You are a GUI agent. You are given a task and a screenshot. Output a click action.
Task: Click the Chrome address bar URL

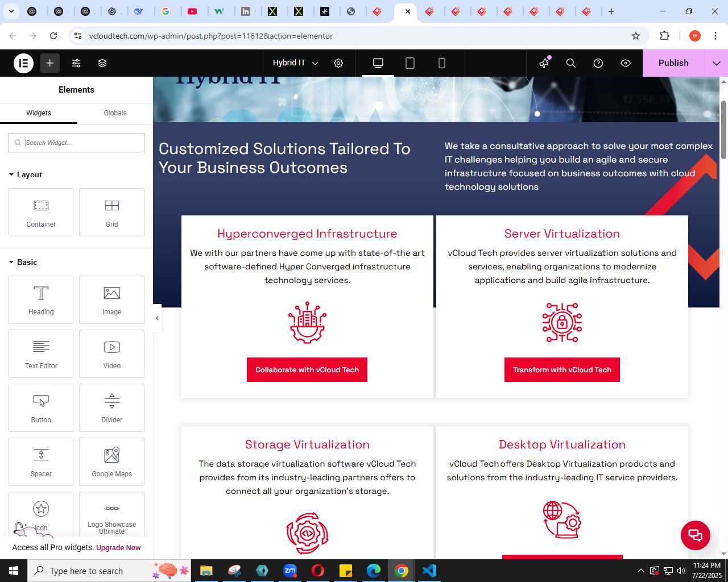click(211, 36)
